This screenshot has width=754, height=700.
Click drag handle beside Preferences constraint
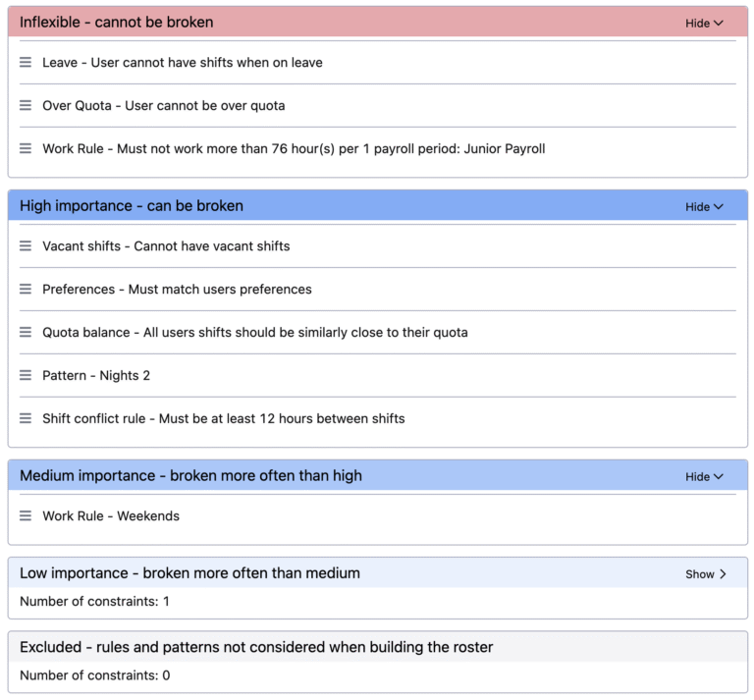(26, 289)
